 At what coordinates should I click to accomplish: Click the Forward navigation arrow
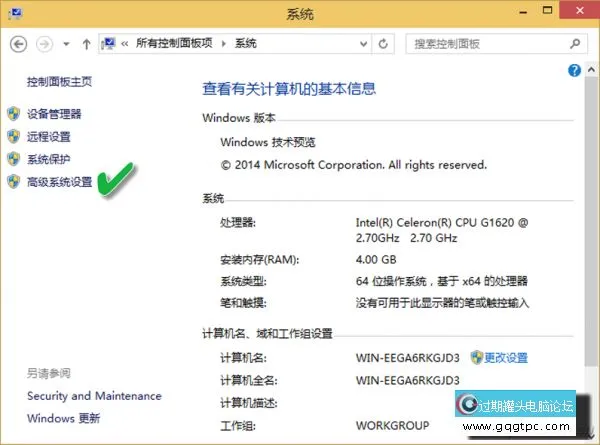tap(44, 44)
